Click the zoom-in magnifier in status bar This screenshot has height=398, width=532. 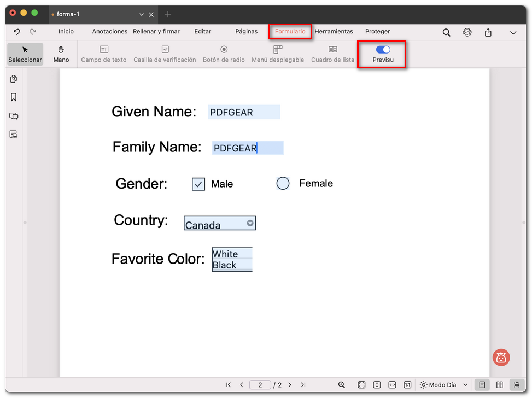pos(342,385)
